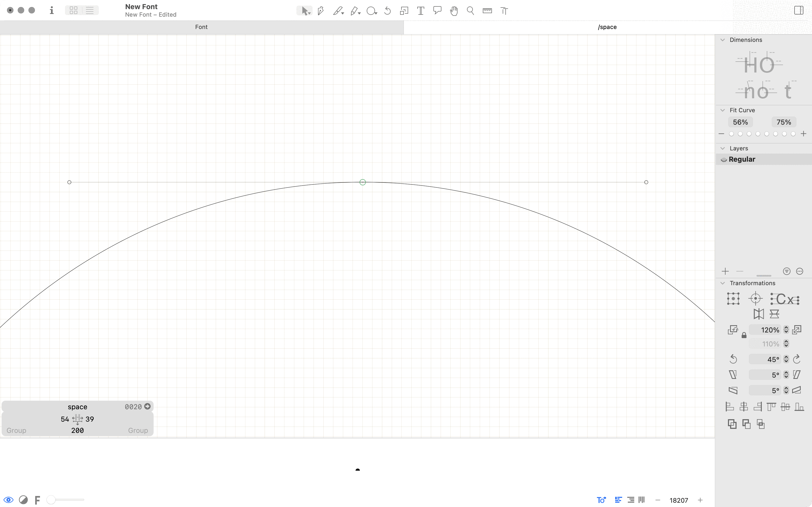Switch to the /space tab
Image resolution: width=812 pixels, height=507 pixels.
[x=607, y=27]
